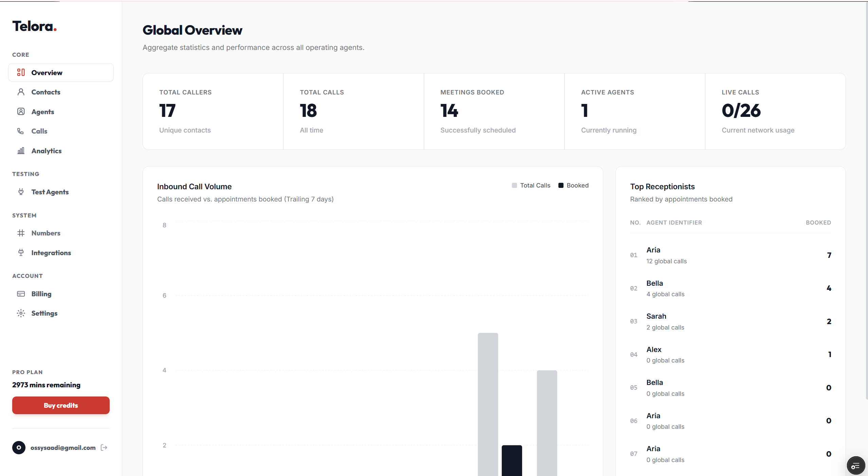Open Billing in the Account section

click(61, 294)
